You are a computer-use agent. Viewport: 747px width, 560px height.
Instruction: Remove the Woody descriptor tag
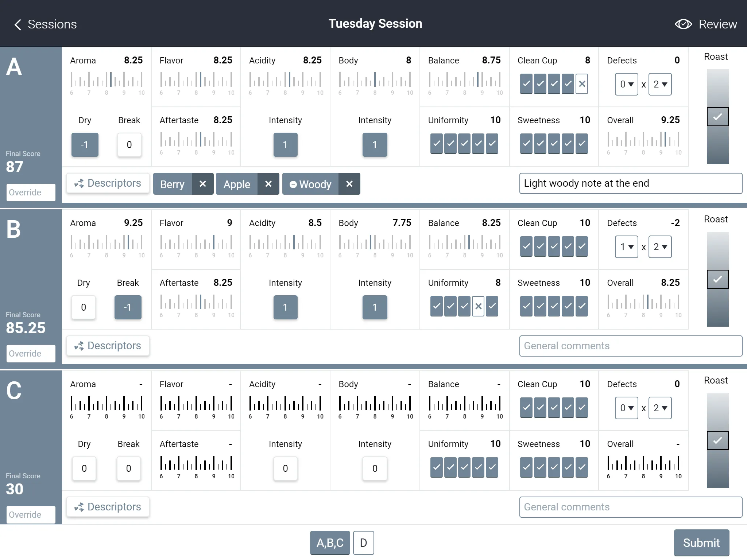click(349, 183)
